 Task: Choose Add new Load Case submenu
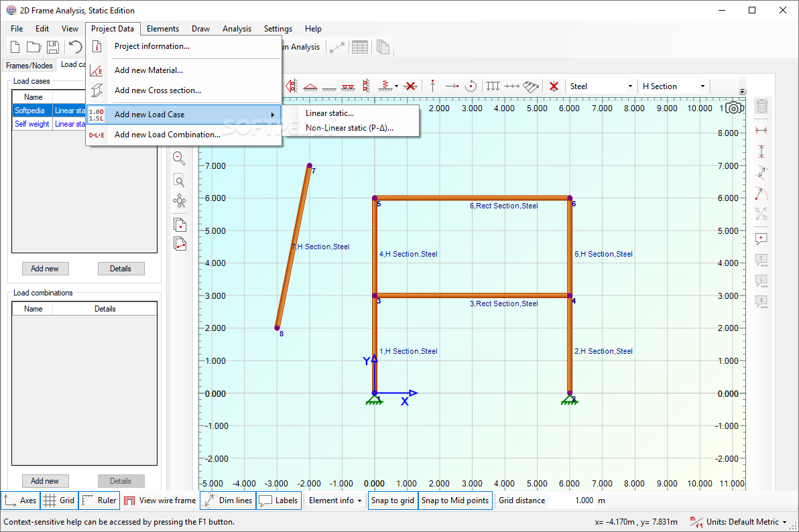point(184,115)
